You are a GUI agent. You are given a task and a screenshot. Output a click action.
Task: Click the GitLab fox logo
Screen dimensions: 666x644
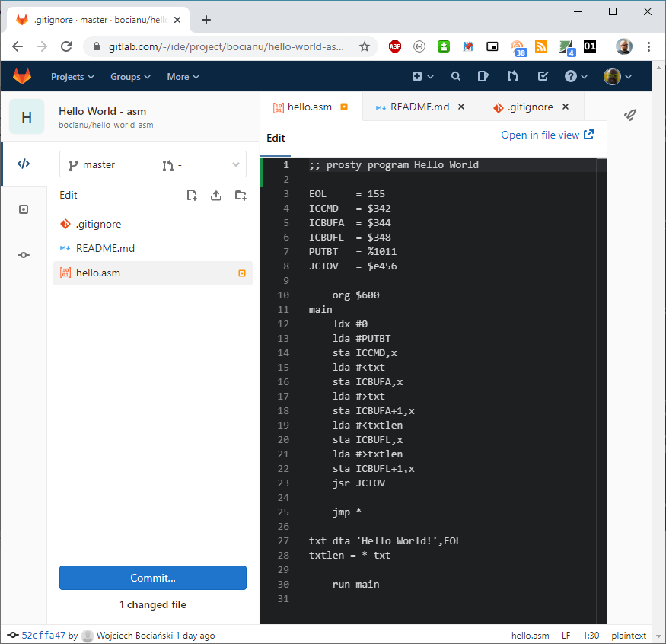point(22,76)
